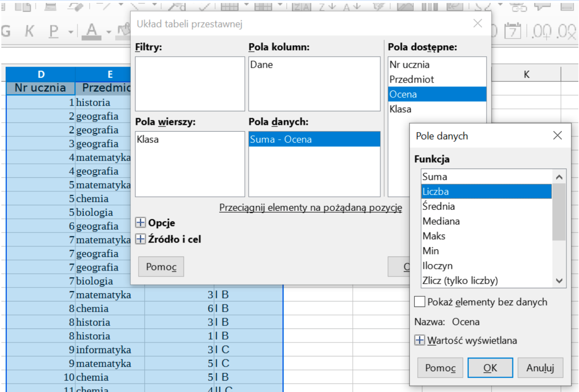Viewport: 579px width, 392px height.
Task: Choose Mediana from the function list
Action: pyautogui.click(x=441, y=221)
